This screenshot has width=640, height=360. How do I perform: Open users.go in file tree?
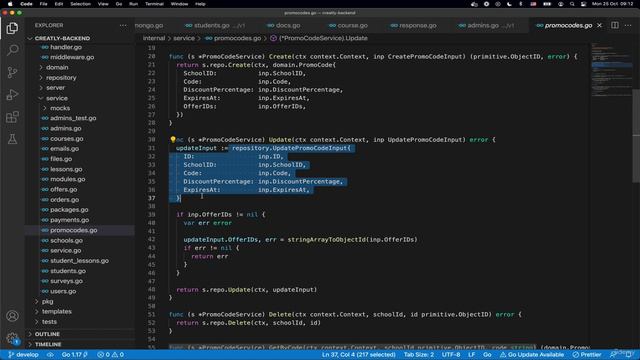[80, 291]
